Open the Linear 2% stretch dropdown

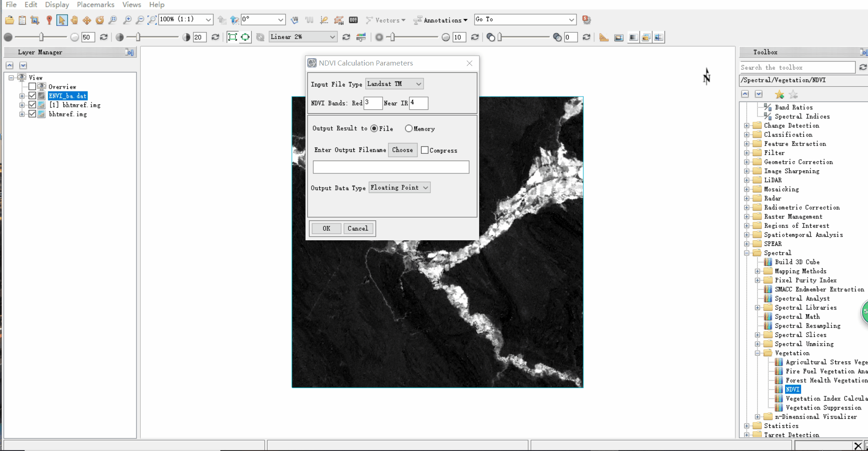pos(303,37)
